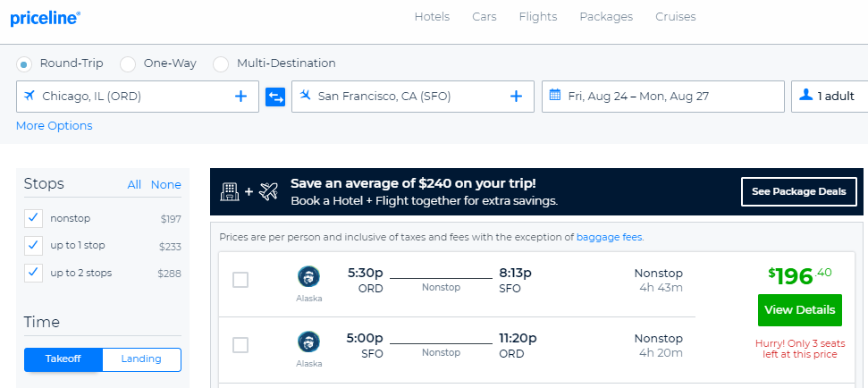Click Alaska airline logo on return flight

(x=309, y=342)
